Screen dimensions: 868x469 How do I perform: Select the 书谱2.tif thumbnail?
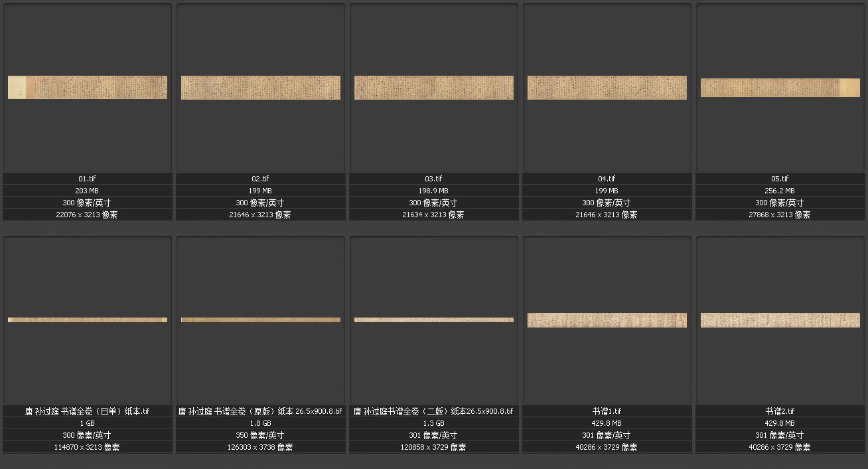[x=780, y=320]
